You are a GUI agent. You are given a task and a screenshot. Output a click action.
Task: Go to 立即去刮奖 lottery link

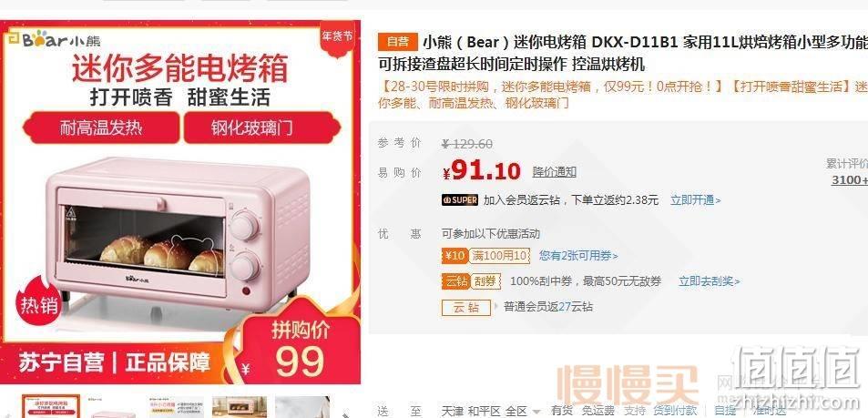click(x=710, y=281)
